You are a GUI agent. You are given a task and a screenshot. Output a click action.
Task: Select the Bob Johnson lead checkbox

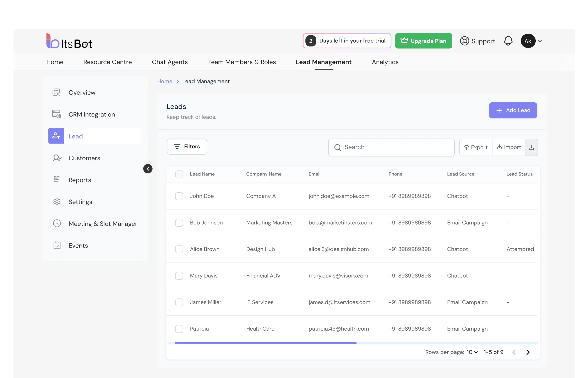179,223
